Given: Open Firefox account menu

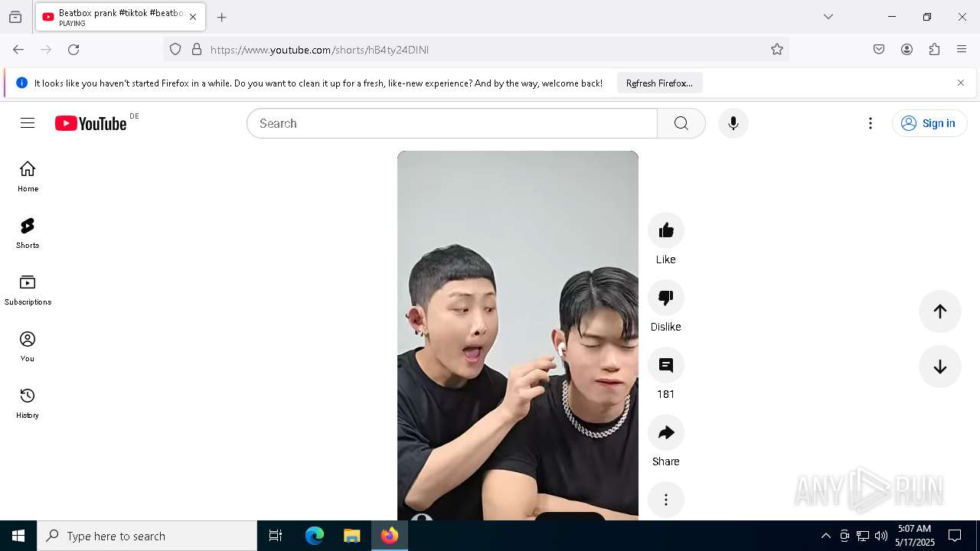Looking at the screenshot, I should point(906,49).
